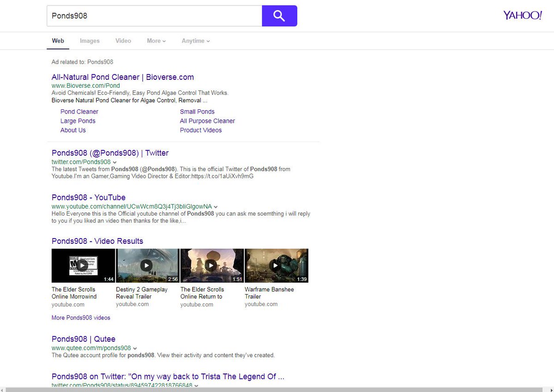Open Ponds908 (@Ponds908) Twitter result
554x392 pixels.
coord(110,153)
